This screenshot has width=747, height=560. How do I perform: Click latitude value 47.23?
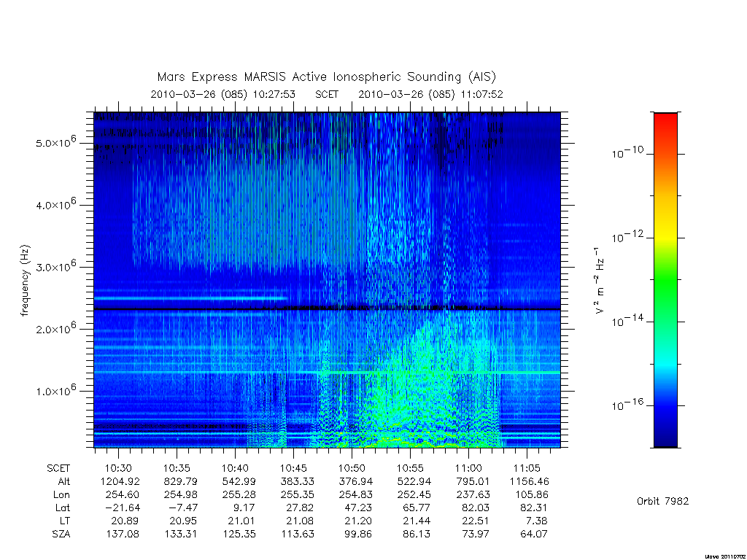[357, 507]
